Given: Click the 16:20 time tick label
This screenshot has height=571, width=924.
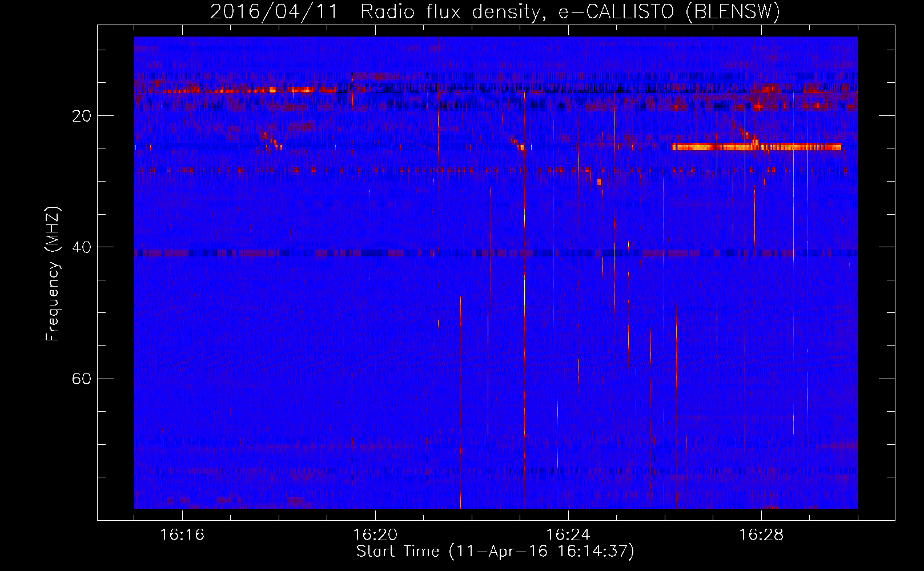Looking at the screenshot, I should 375,534.
